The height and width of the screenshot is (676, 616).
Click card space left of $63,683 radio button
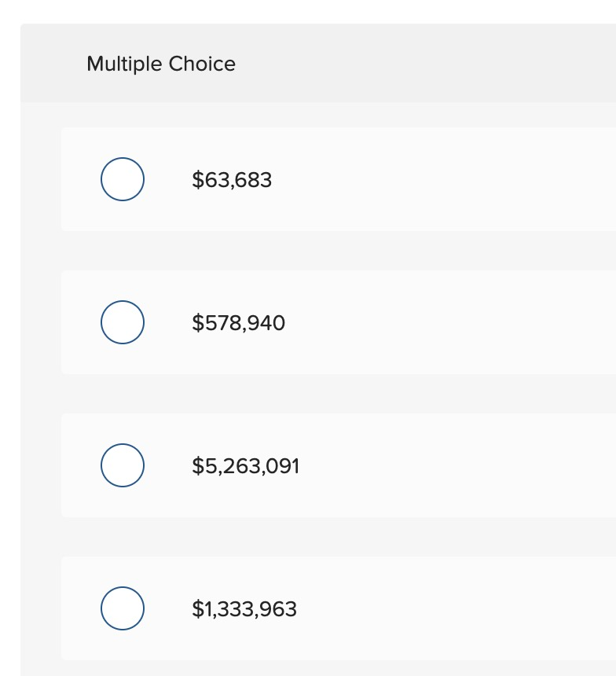[80, 180]
